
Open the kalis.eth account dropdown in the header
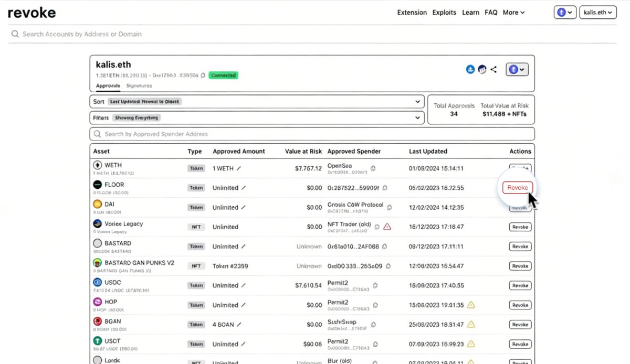597,13
